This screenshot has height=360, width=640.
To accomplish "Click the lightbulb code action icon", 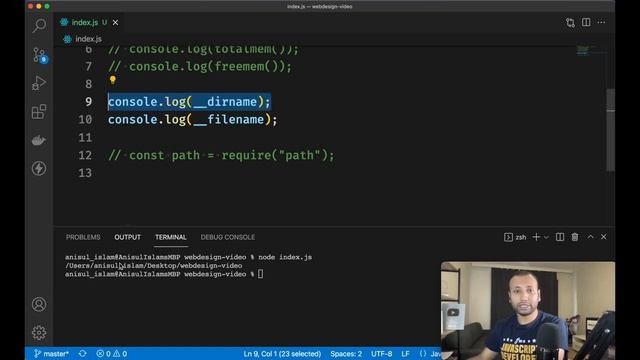I will pyautogui.click(x=113, y=80).
